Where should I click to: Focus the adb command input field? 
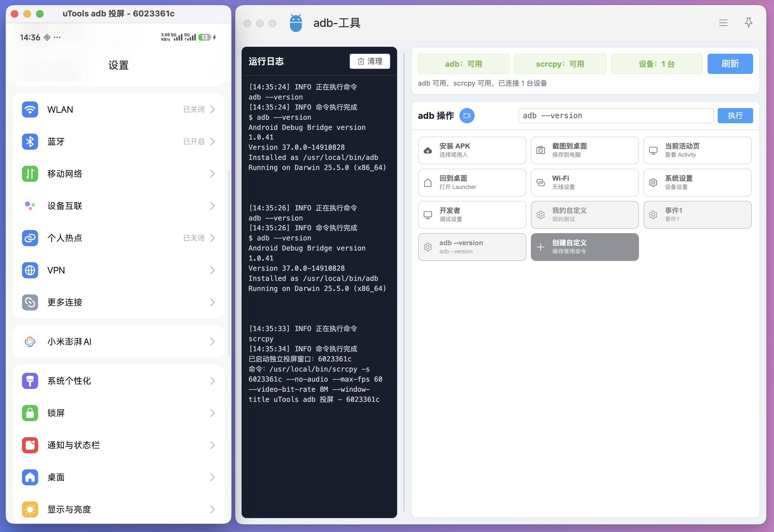click(616, 116)
